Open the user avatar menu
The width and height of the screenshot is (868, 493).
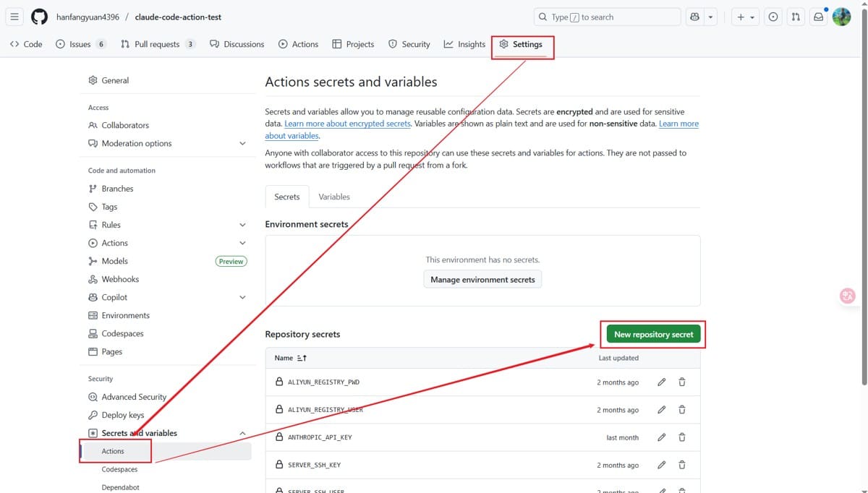pyautogui.click(x=842, y=17)
